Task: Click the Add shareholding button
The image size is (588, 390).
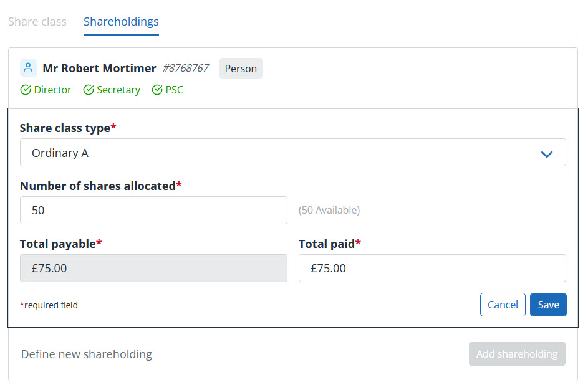Action: pyautogui.click(x=517, y=354)
